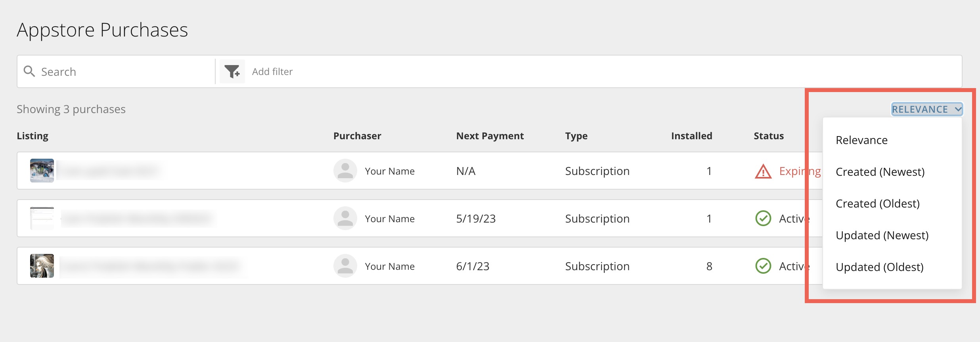The height and width of the screenshot is (342, 980).
Task: Click the add filter funnel icon
Action: coord(232,71)
